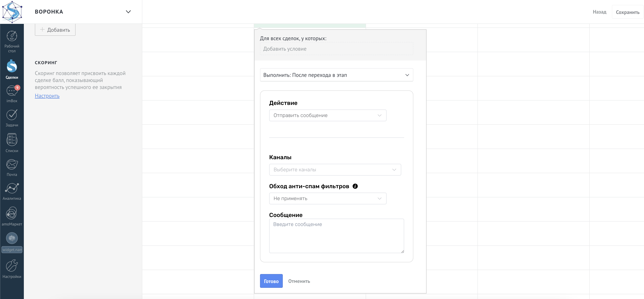This screenshot has height=299, width=644.
Task: Click the Сообщение message text area
Action: click(336, 236)
